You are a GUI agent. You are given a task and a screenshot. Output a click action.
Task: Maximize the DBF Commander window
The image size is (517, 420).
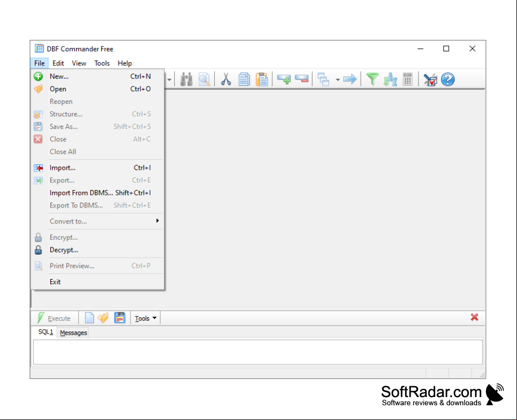[x=446, y=49]
